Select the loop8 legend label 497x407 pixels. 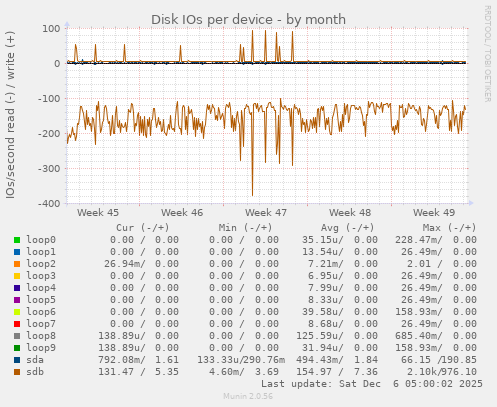click(x=41, y=336)
